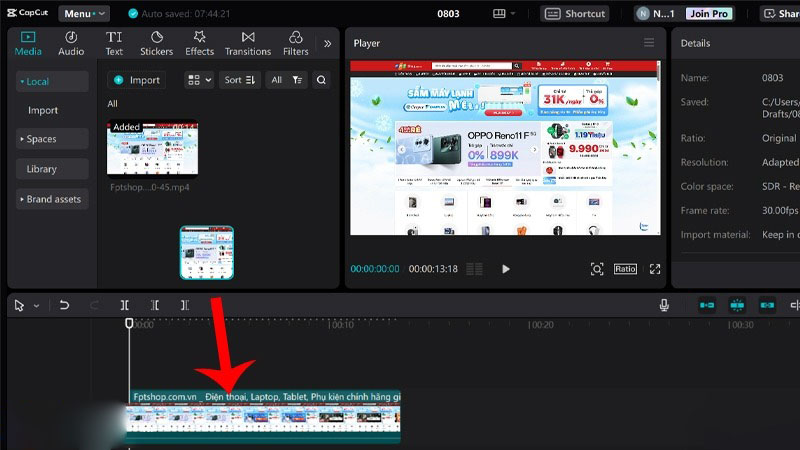Open the Text tab
The image size is (800, 450).
point(114,43)
